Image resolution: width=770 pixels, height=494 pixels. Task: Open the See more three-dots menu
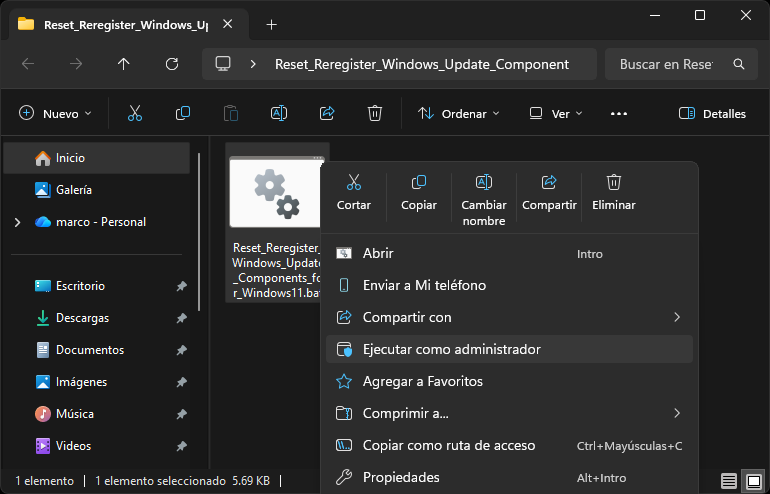[x=619, y=113]
